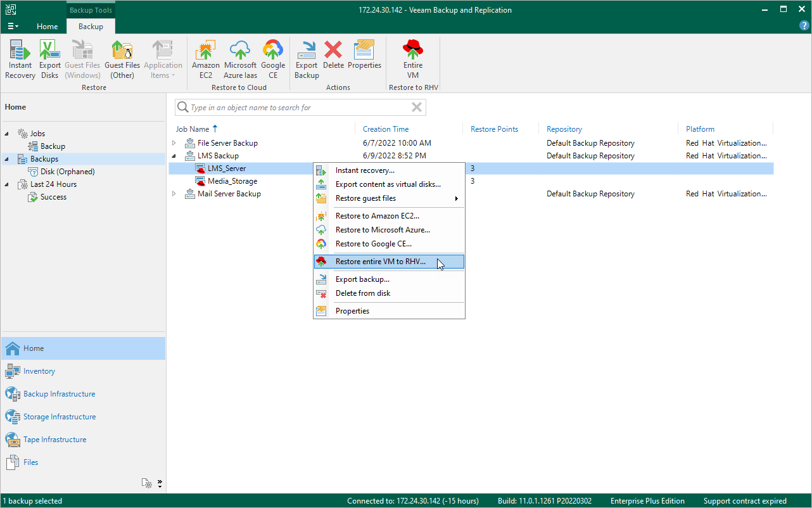Click Microsoft Azure IaaS ribbon icon
The width and height of the screenshot is (812, 508).
[241, 60]
